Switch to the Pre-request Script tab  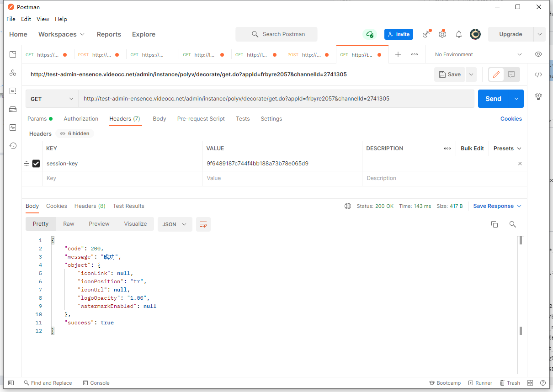[x=201, y=119]
